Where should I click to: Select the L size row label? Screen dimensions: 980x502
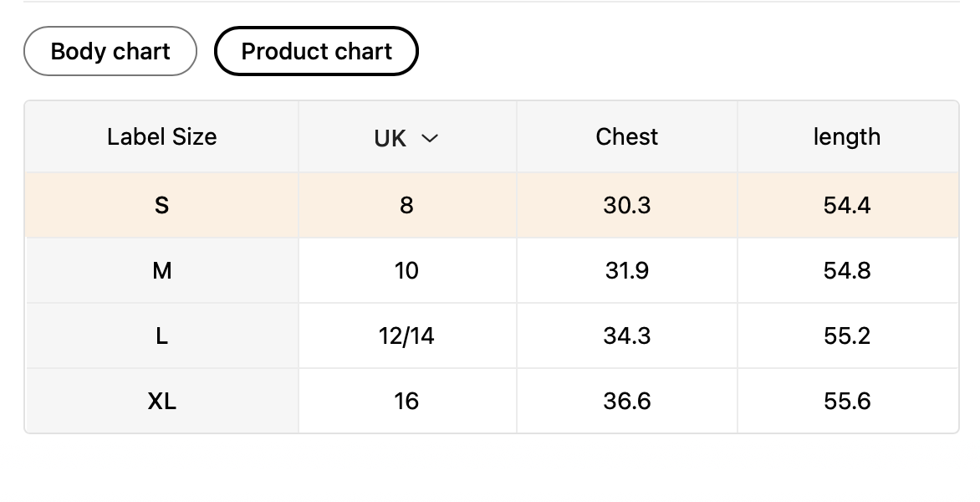click(x=161, y=336)
